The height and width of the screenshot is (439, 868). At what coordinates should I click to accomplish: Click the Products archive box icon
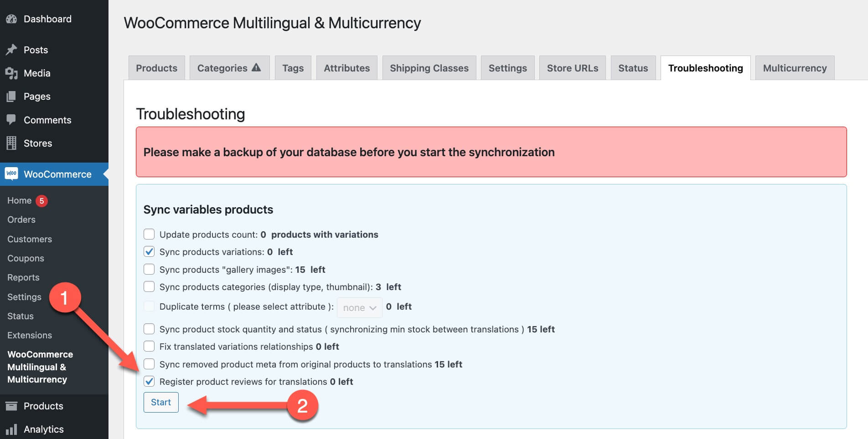[11, 406]
